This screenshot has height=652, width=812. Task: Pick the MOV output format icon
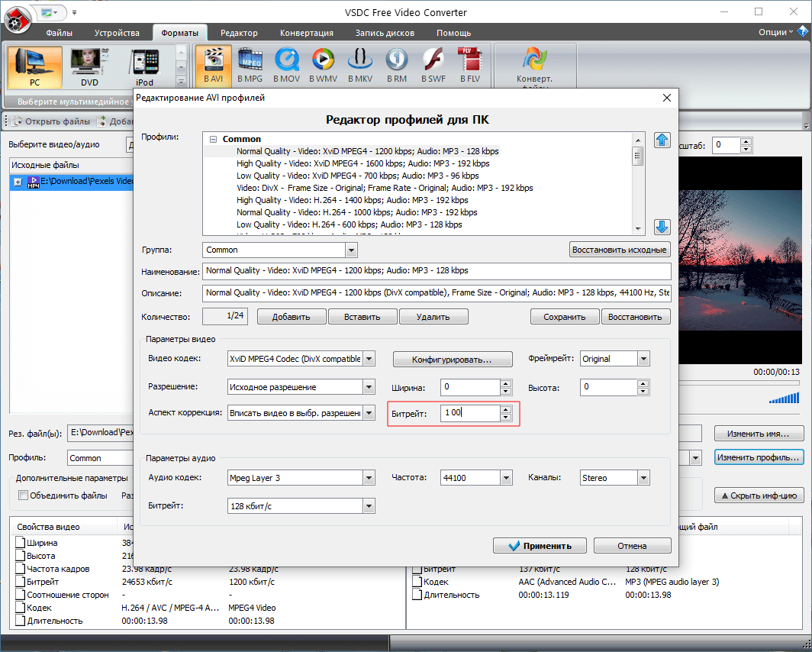tap(286, 65)
